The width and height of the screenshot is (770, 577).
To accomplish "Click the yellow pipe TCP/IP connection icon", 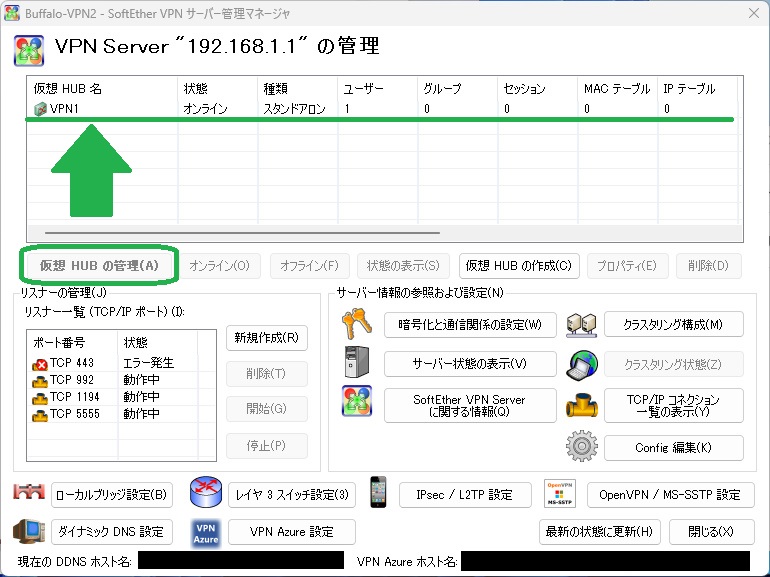I will (x=581, y=405).
